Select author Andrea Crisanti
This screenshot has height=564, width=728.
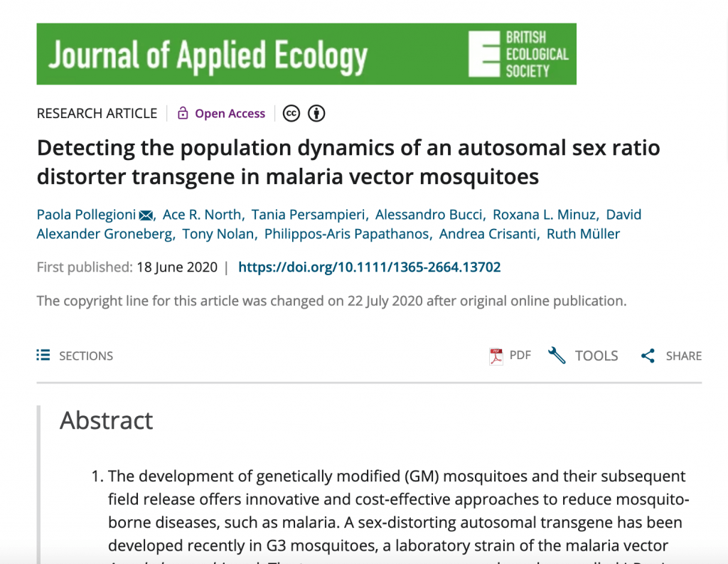tap(488, 234)
